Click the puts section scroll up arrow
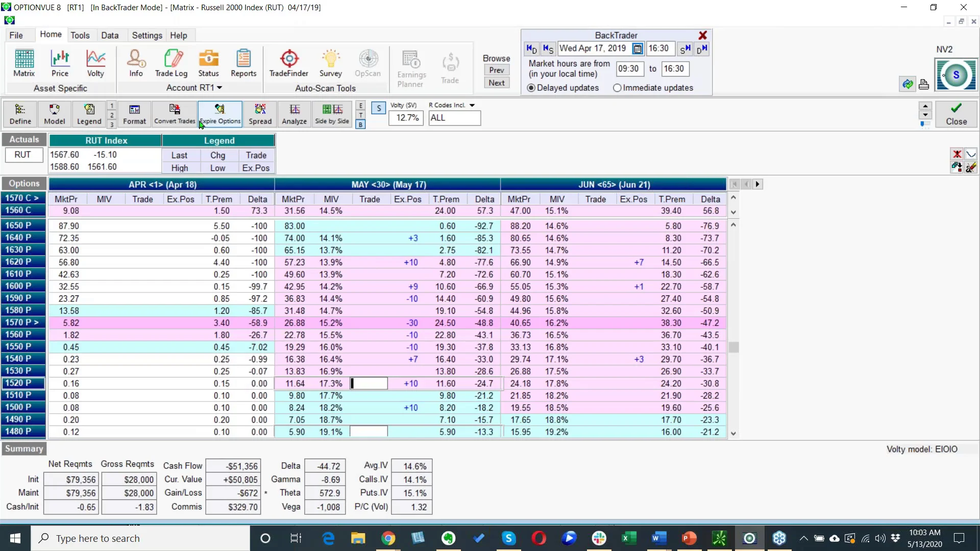This screenshot has width=980, height=551. pyautogui.click(x=733, y=224)
